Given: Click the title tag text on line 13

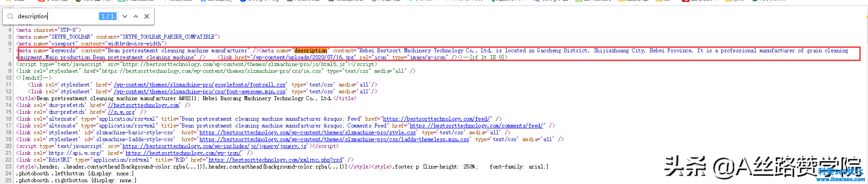Looking at the screenshot, I should pyautogui.click(x=186, y=98).
